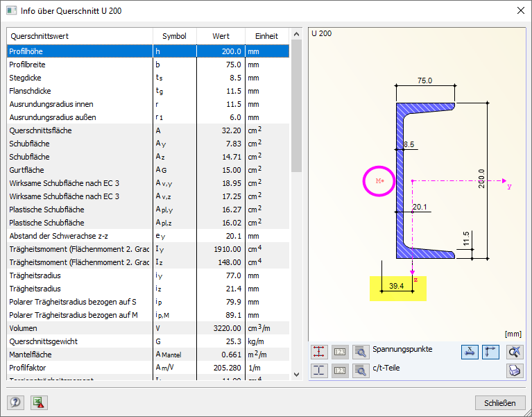The image size is (532, 417).
Task: Toggle stress point numbering in Spannungspunkte row
Action: [340, 352]
